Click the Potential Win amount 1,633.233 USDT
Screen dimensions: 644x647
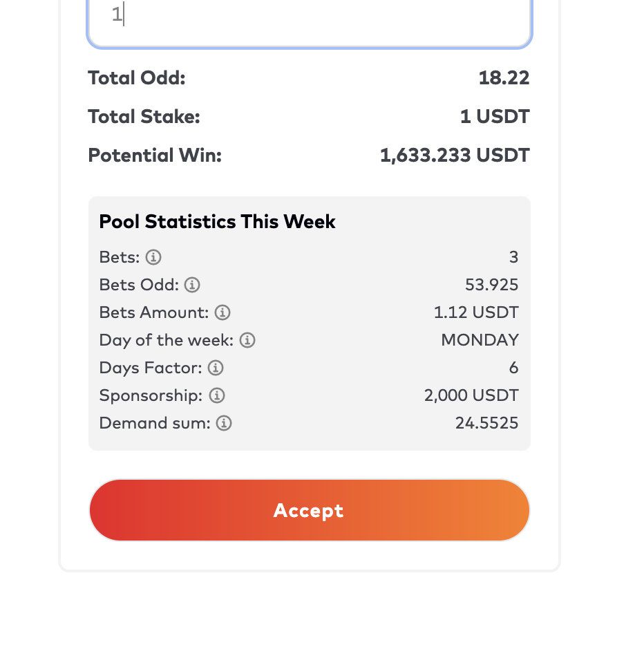(x=455, y=156)
